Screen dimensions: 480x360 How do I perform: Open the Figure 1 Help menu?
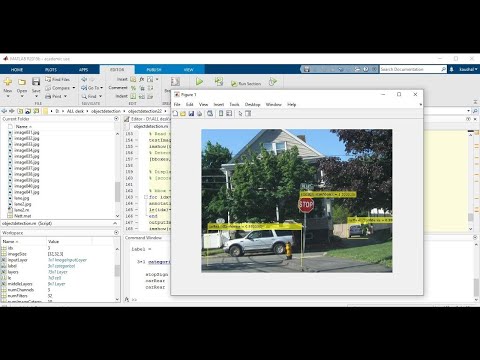point(292,105)
